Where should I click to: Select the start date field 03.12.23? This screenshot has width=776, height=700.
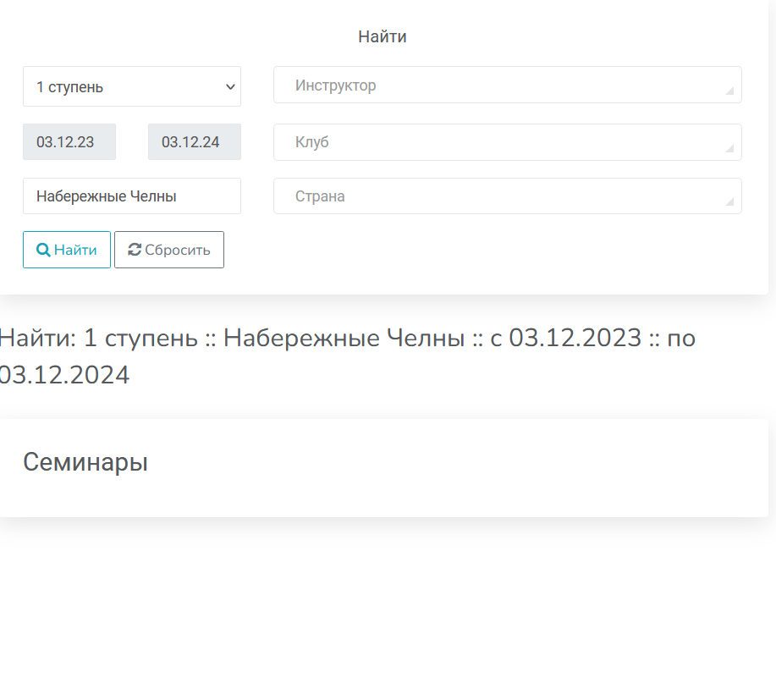pyautogui.click(x=69, y=142)
